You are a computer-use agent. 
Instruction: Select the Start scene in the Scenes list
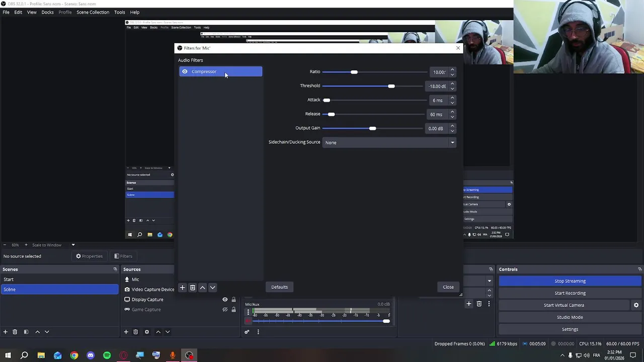click(x=59, y=280)
